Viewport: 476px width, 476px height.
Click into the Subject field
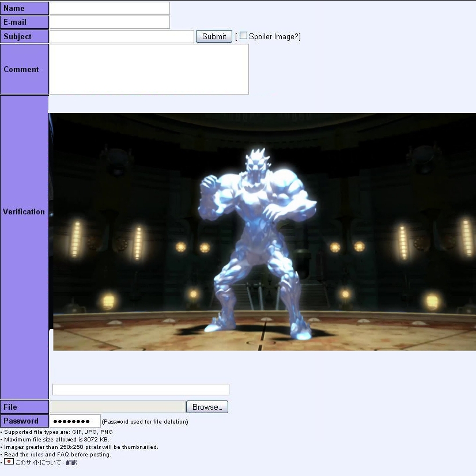coord(122,36)
